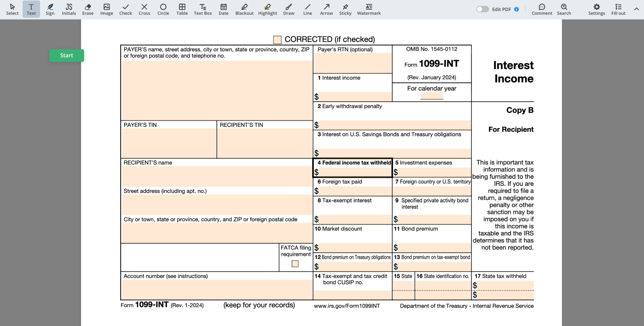Select the Cross mark tool
This screenshot has width=644, height=326.
(x=144, y=9)
